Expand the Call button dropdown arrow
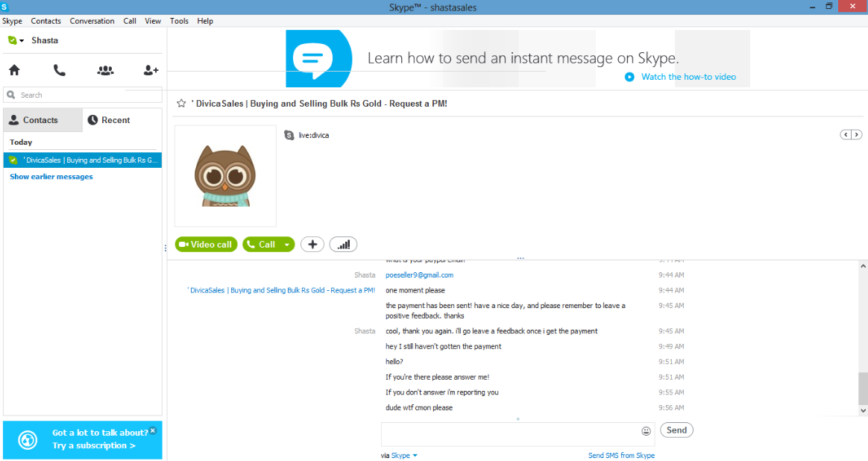868x461 pixels. tap(287, 245)
